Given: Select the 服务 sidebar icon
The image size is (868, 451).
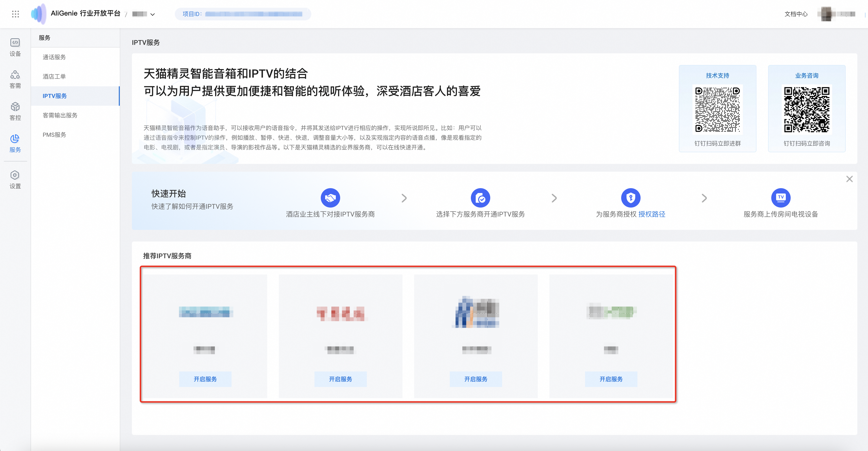Looking at the screenshot, I should click(x=15, y=143).
